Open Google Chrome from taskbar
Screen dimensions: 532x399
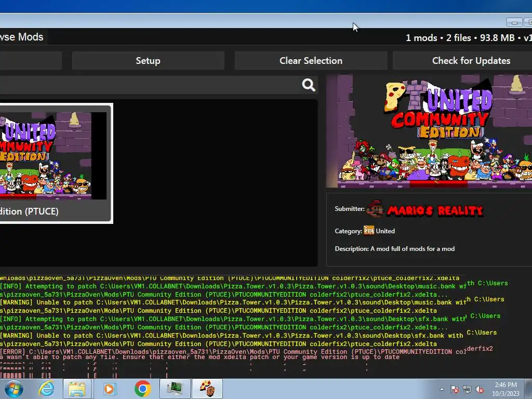click(142, 389)
